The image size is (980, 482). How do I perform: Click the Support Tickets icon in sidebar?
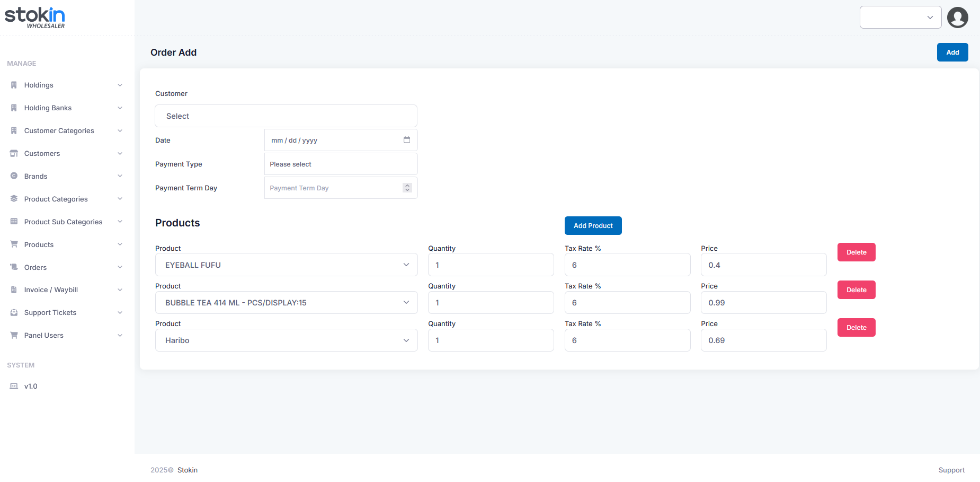click(x=14, y=312)
